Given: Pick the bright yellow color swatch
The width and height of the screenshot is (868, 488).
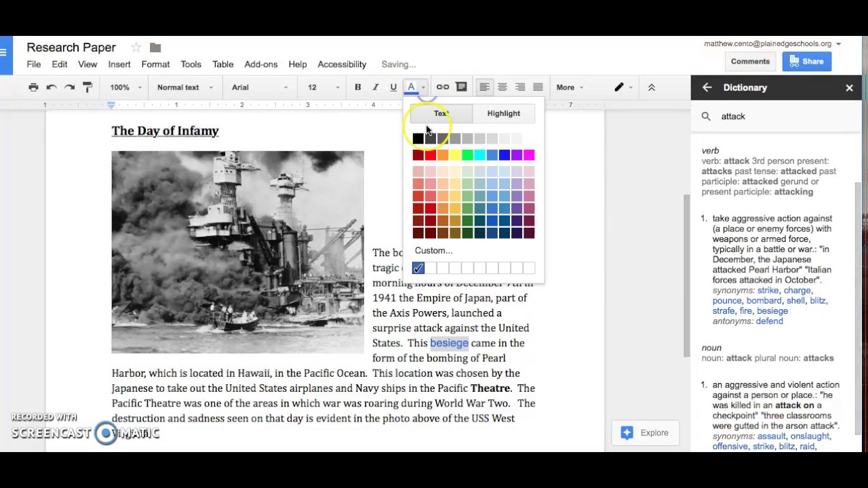Looking at the screenshot, I should [455, 156].
